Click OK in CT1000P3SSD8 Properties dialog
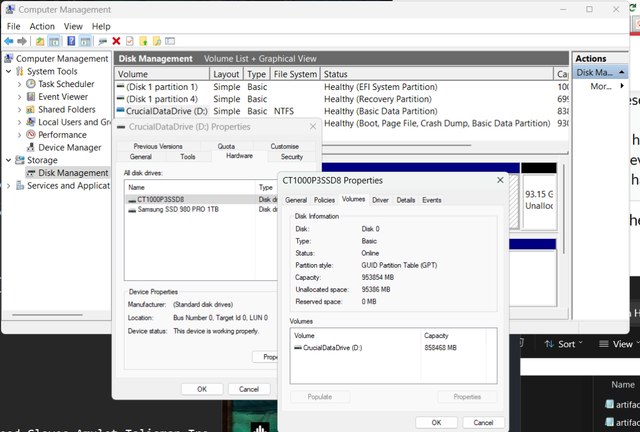Viewport: 640px width, 432px height. [x=436, y=423]
